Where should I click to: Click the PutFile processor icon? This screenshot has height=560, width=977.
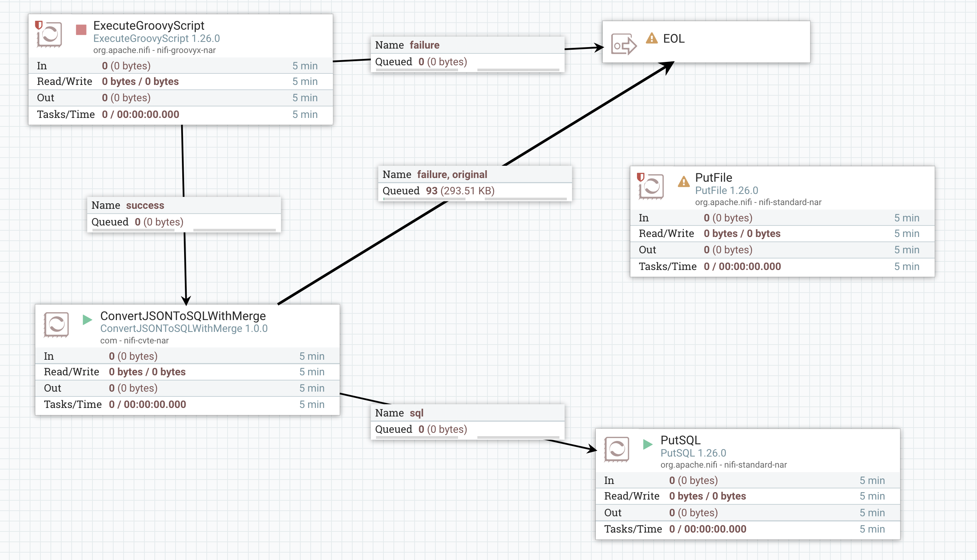(x=651, y=187)
